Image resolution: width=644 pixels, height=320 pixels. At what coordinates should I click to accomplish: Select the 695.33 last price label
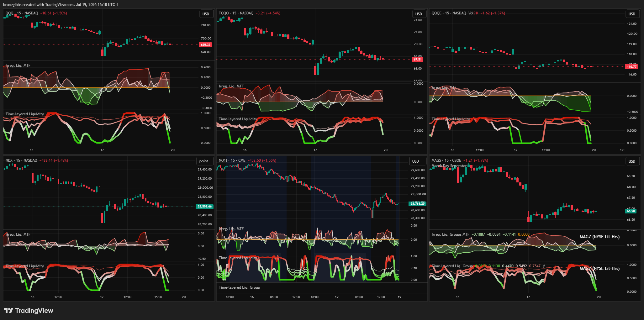point(206,45)
